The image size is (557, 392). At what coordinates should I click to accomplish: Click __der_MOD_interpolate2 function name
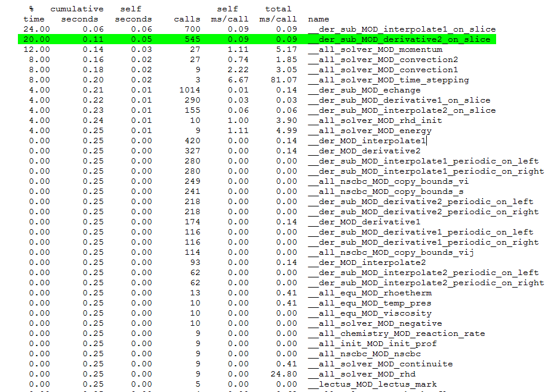(367, 263)
